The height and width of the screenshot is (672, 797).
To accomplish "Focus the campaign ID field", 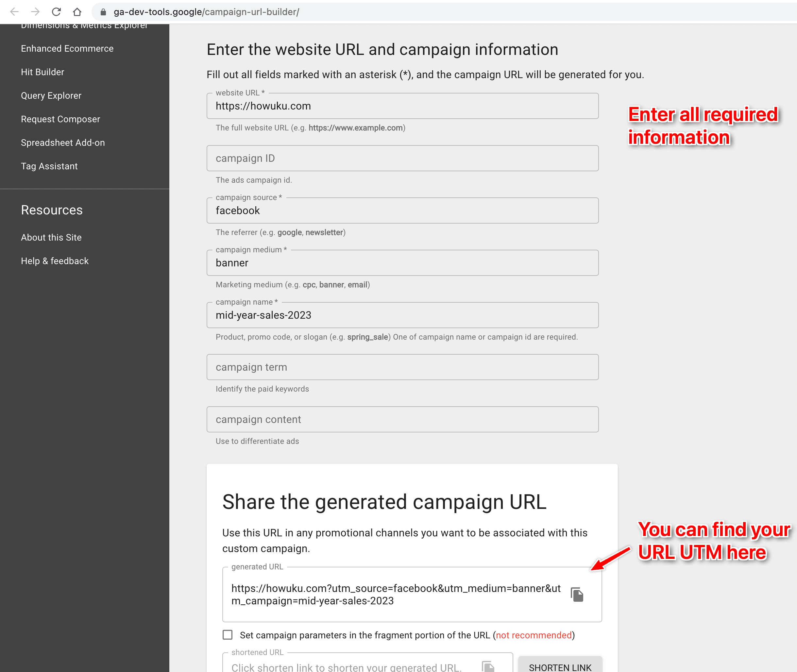I will 402,158.
